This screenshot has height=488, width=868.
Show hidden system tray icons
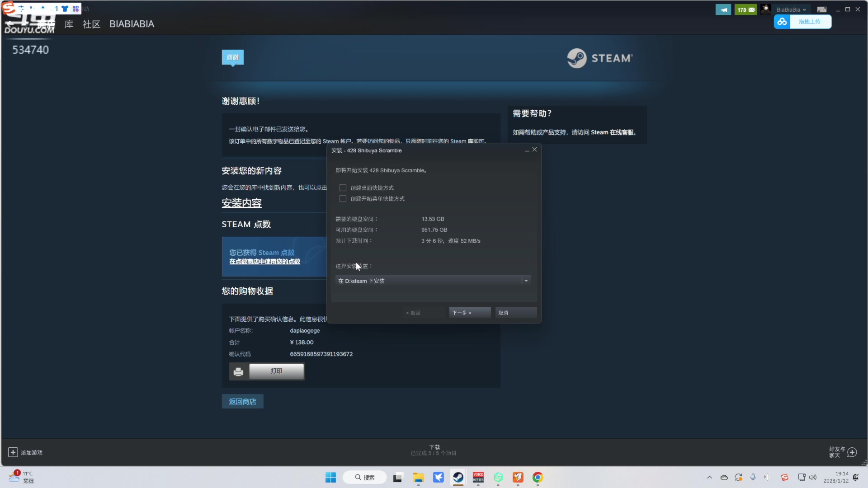709,478
